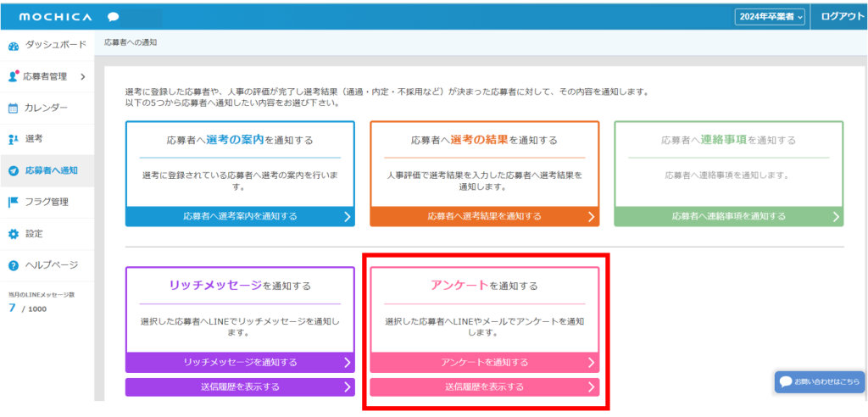868x417 pixels.
Task: Click the pink アンケートを通知する button
Action: (484, 363)
